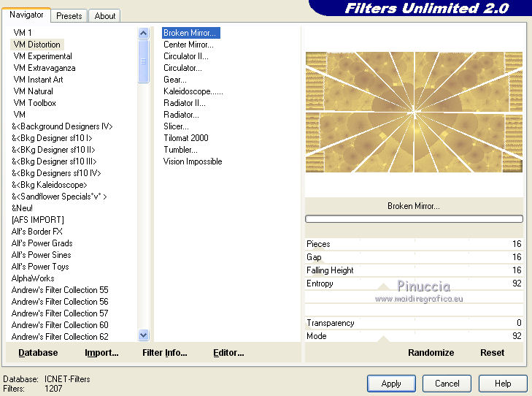
Task: Adjust the Entropy slider
Action: coord(414,283)
